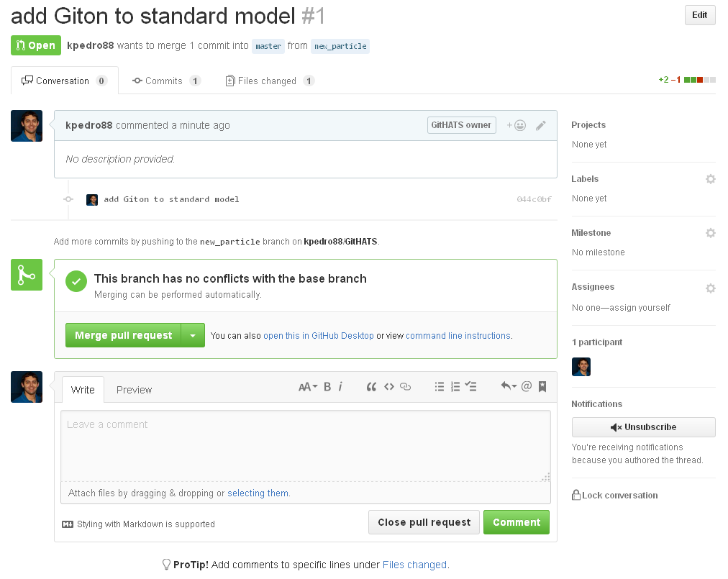This screenshot has height=579, width=728.
Task: Add an unordered list to the comment
Action: [440, 386]
